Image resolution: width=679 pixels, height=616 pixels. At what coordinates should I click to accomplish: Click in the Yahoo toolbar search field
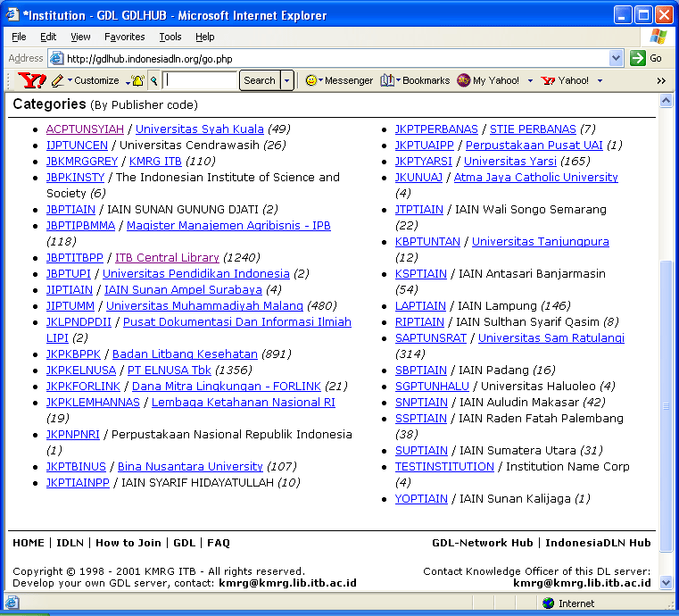coord(201,80)
